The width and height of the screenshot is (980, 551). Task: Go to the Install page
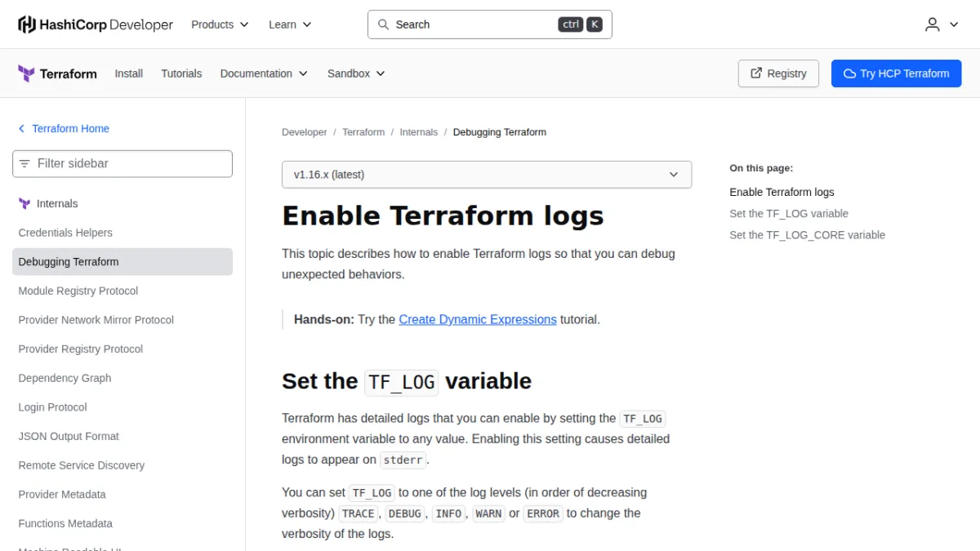[129, 73]
